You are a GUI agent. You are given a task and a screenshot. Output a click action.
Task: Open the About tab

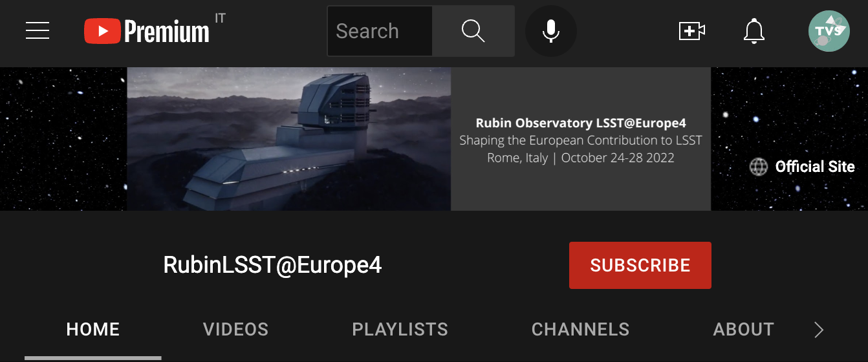[743, 329]
